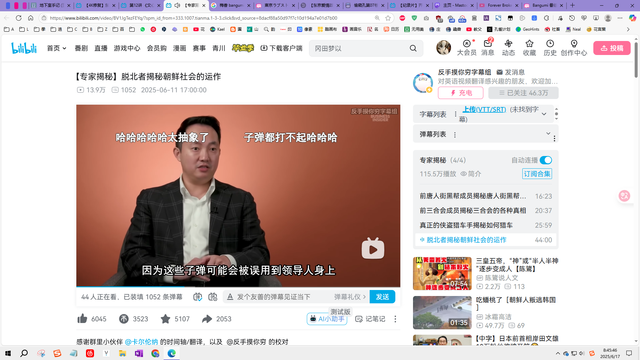Open the 弹幕礼仪 etiquette arrow link

(350, 297)
